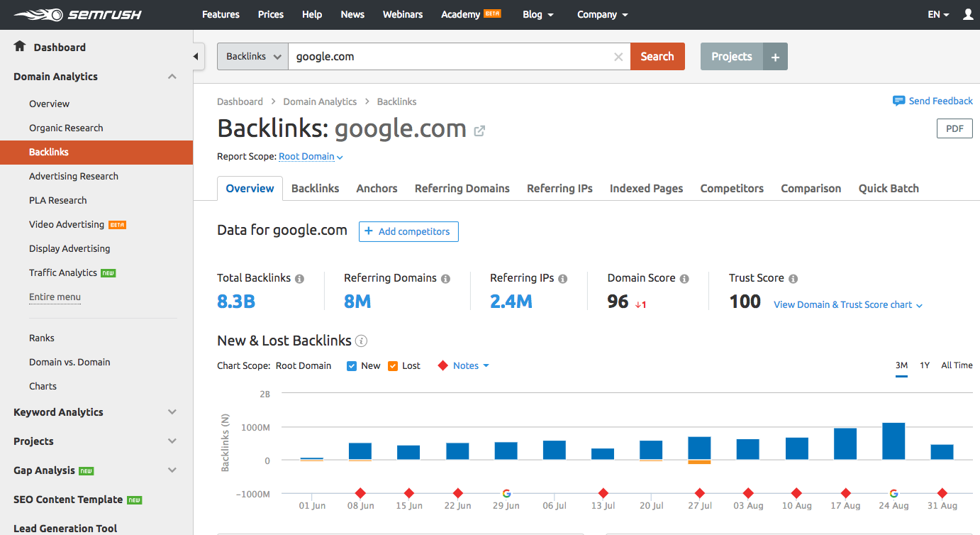Click the Send Feedback chat icon

(898, 101)
